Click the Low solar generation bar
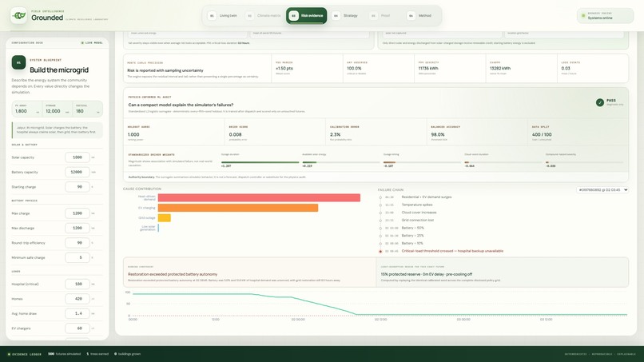 tap(158, 228)
